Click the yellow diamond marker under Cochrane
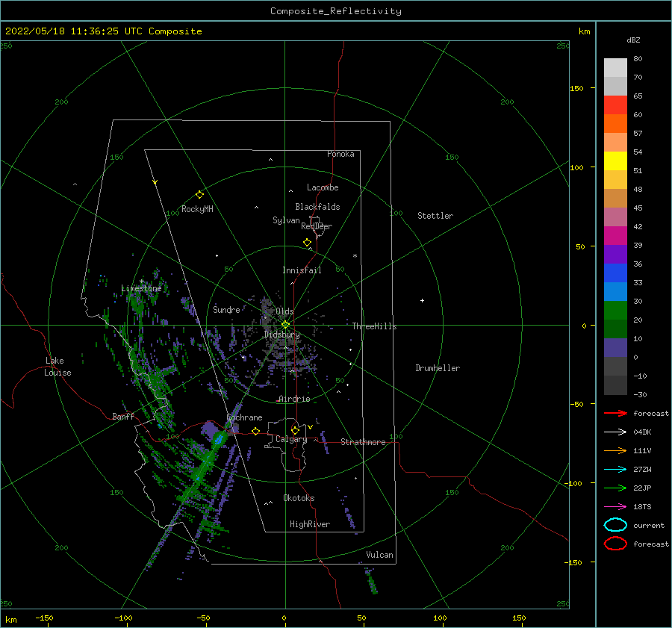 click(x=256, y=432)
